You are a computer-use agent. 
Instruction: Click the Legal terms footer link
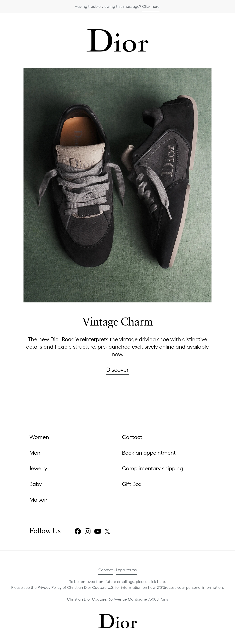[126, 570]
